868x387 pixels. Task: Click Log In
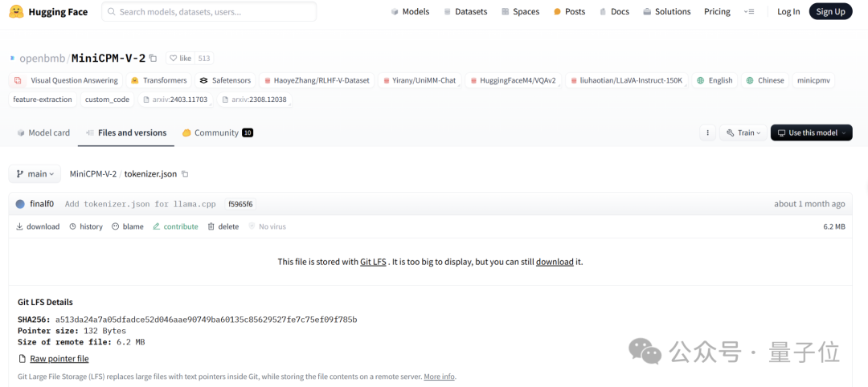click(x=788, y=11)
